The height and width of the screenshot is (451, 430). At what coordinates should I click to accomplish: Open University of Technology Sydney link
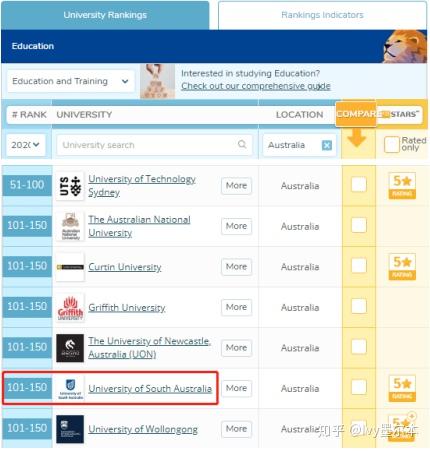coord(142,185)
